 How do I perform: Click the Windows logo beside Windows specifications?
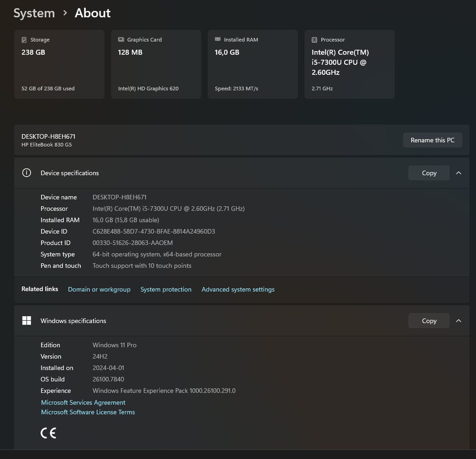(x=27, y=321)
